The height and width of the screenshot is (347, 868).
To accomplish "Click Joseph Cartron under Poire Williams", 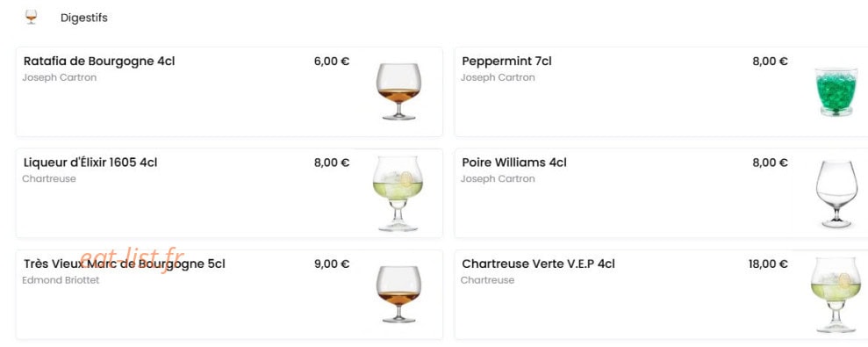I will pos(498,179).
